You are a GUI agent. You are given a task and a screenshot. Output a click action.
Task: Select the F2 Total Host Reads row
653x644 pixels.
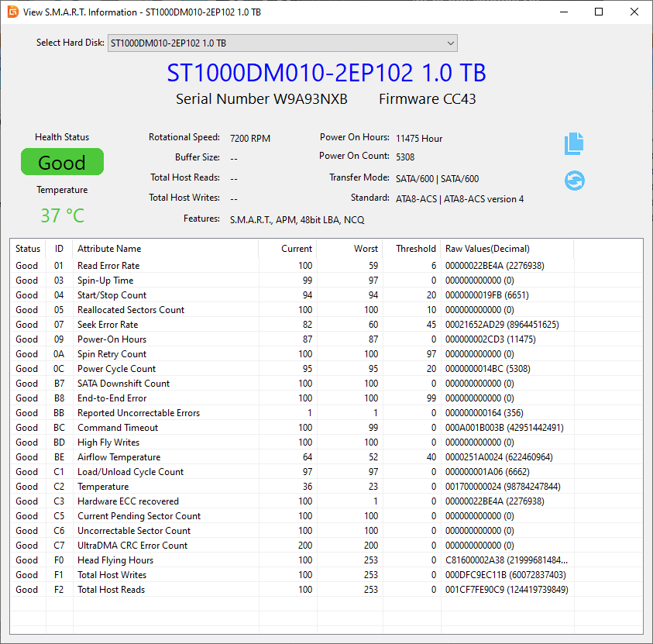pyautogui.click(x=327, y=590)
